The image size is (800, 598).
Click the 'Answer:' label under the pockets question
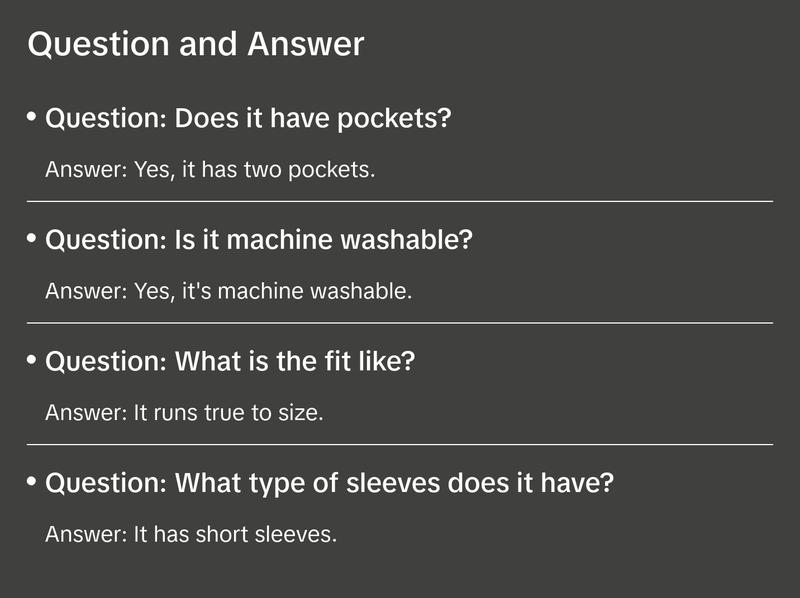[x=86, y=170]
